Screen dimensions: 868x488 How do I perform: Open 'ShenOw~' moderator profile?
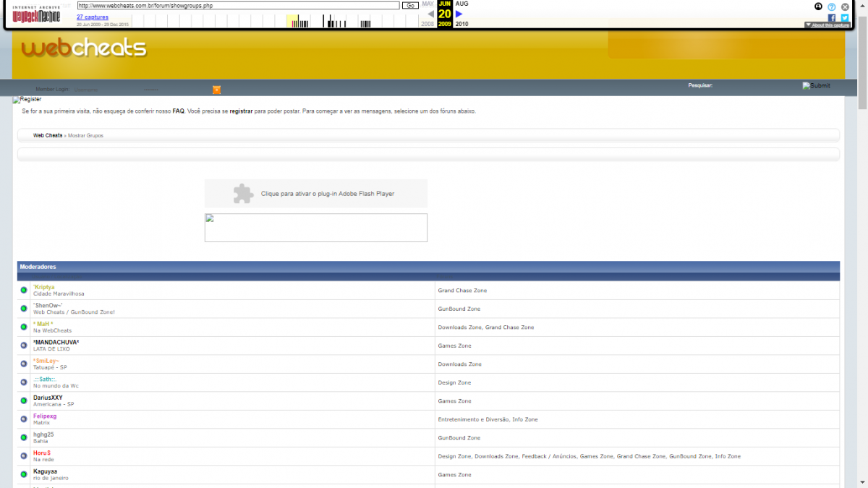48,305
